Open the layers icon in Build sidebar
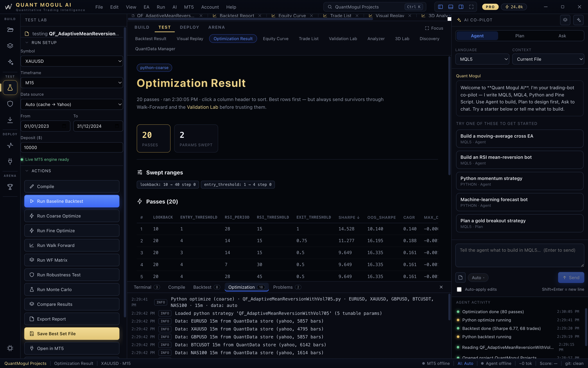Screen dimensions: 588x368 pos(10,46)
